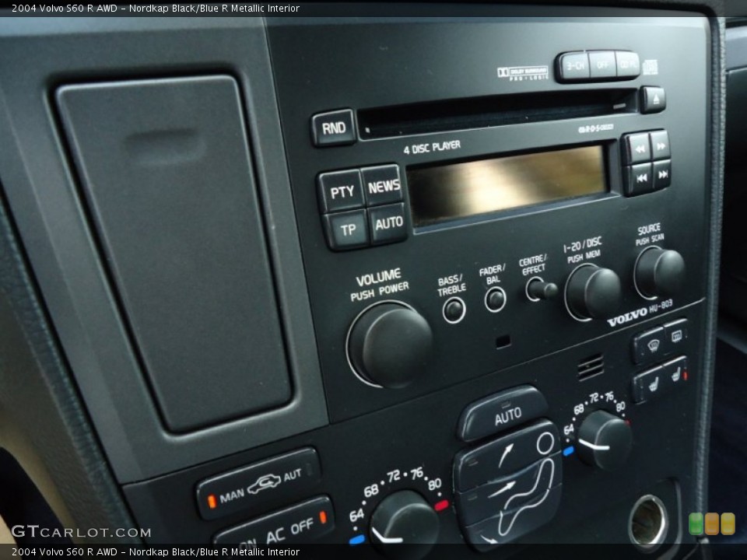Skip to the previous track
This screenshot has width=747, height=560.
640,179
